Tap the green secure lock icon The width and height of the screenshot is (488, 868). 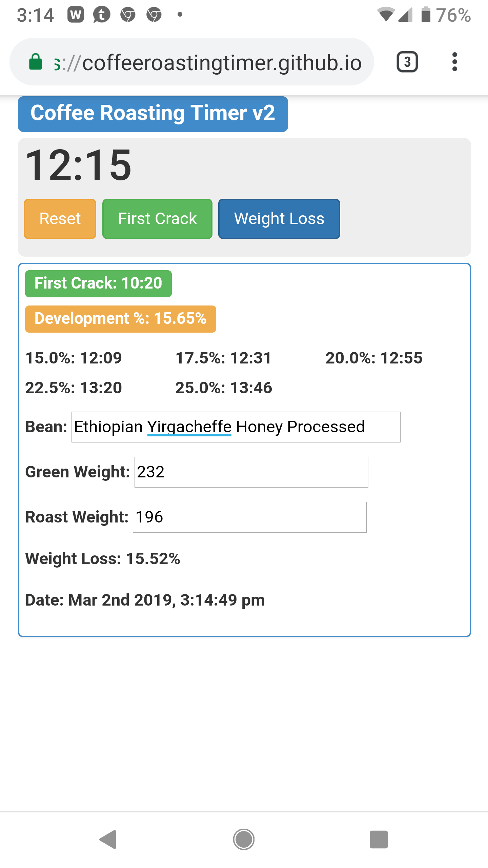coord(35,62)
